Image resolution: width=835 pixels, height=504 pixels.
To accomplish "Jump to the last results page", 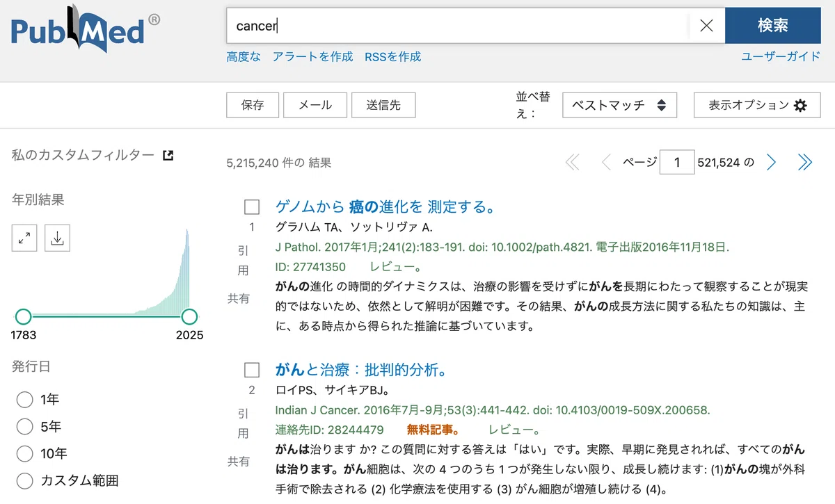I will 804,163.
